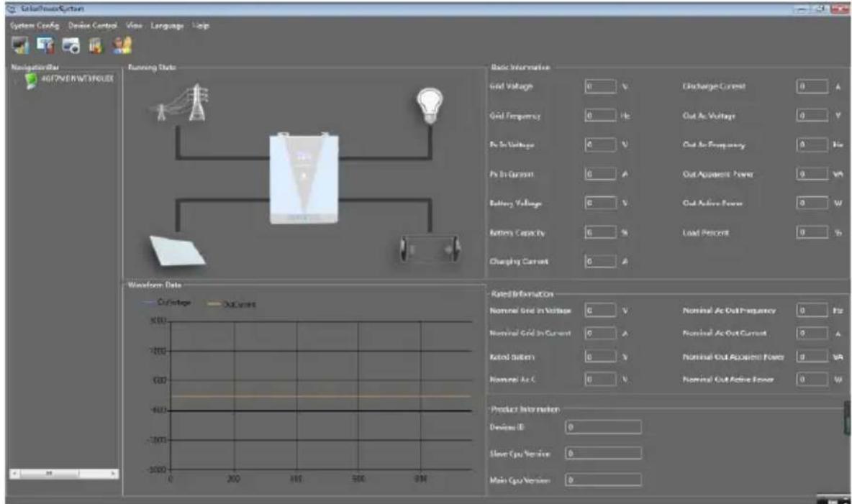
Task: Click the toolbar icon resembling books
Action: [96, 45]
